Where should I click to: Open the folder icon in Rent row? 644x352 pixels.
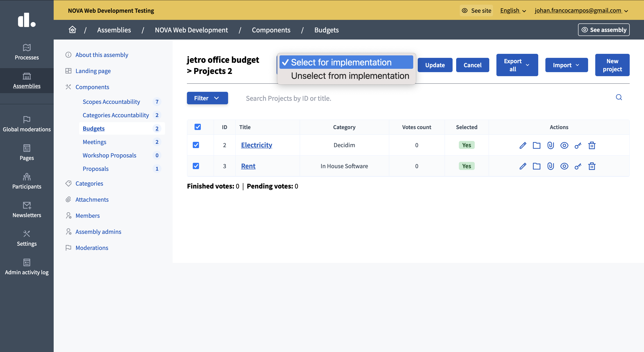(x=536, y=166)
